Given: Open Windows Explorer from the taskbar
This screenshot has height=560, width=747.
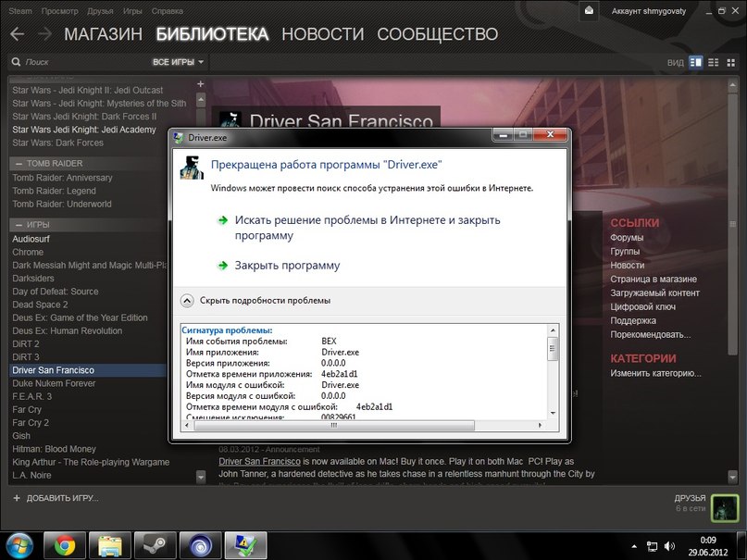Looking at the screenshot, I should [109, 546].
